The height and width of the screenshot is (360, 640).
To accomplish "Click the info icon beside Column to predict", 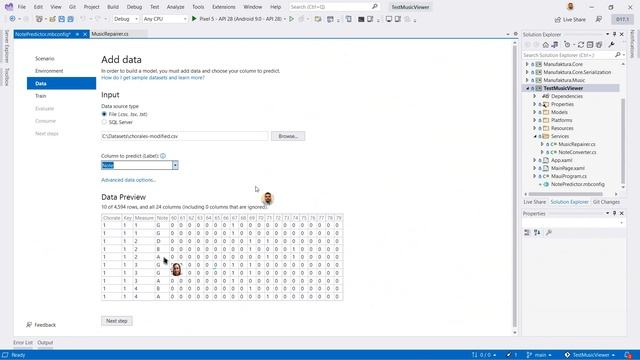I will (163, 156).
